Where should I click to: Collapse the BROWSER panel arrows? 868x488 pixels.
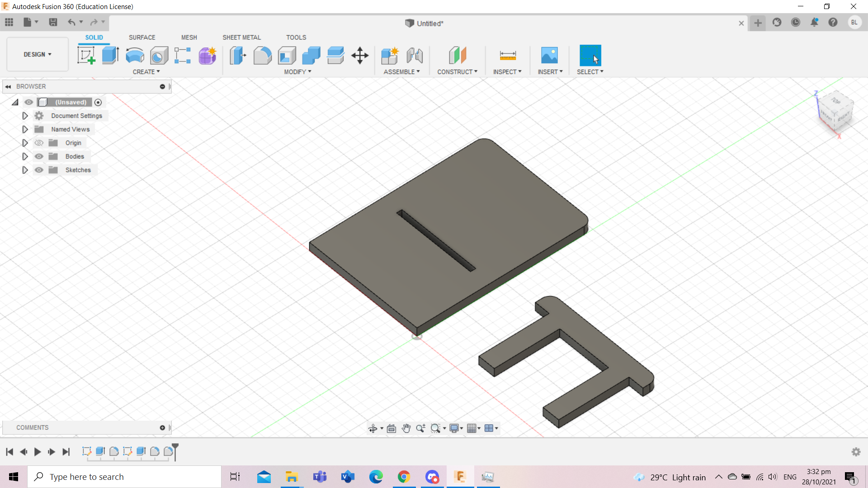[8, 86]
